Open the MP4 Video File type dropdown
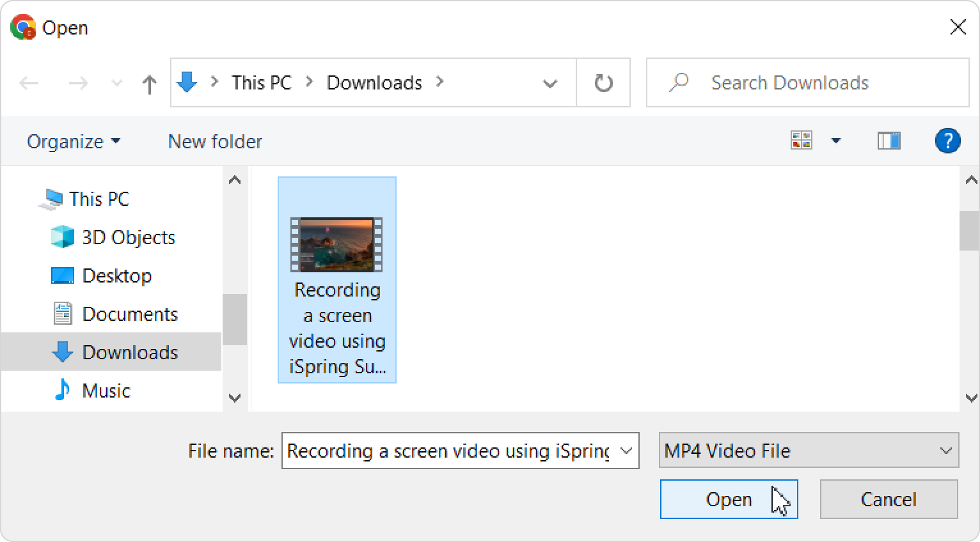Screen dimensions: 980x542 [809, 451]
